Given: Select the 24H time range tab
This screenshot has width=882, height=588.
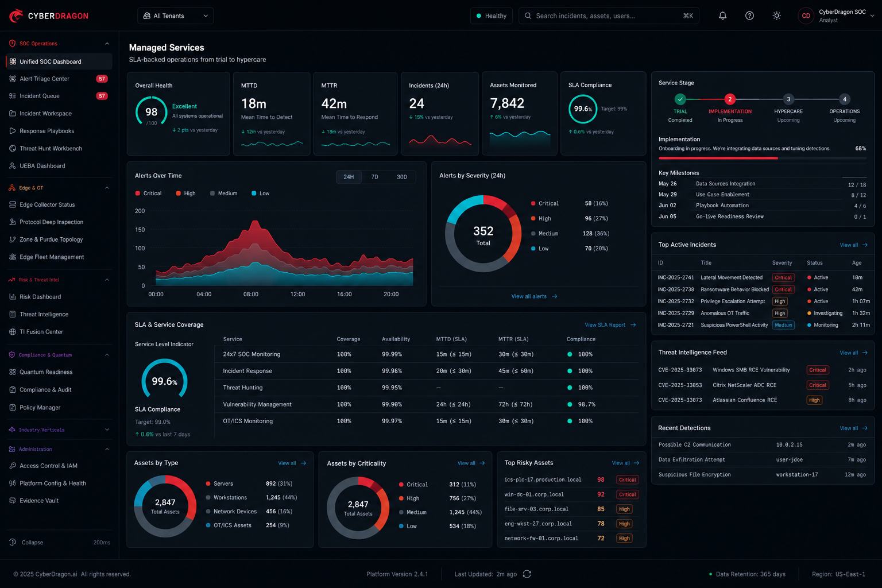Looking at the screenshot, I should 349,177.
